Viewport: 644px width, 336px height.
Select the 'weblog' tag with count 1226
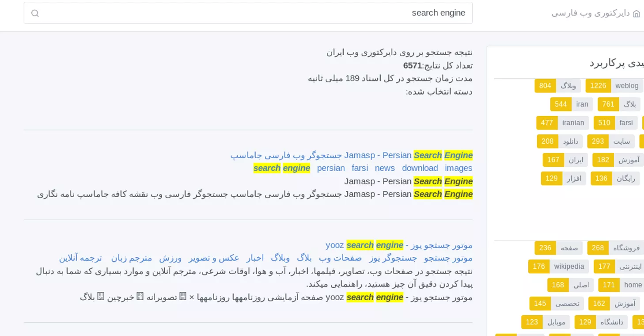coord(614,86)
